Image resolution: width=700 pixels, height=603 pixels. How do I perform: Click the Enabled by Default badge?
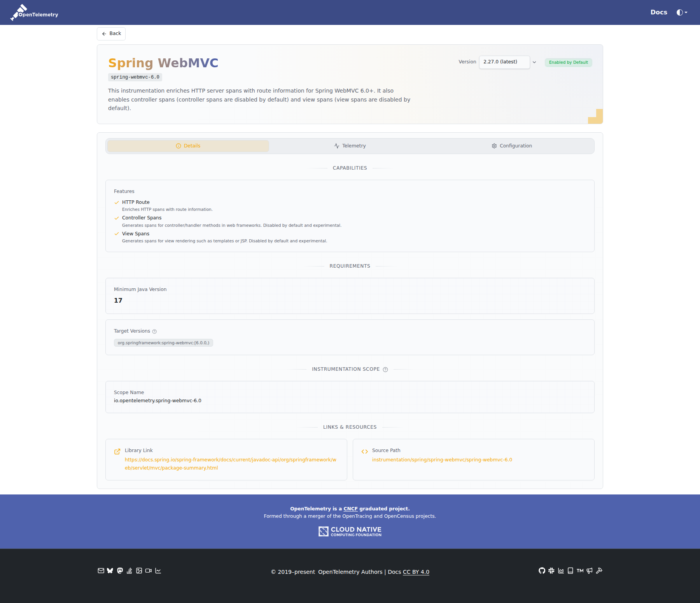tap(569, 62)
